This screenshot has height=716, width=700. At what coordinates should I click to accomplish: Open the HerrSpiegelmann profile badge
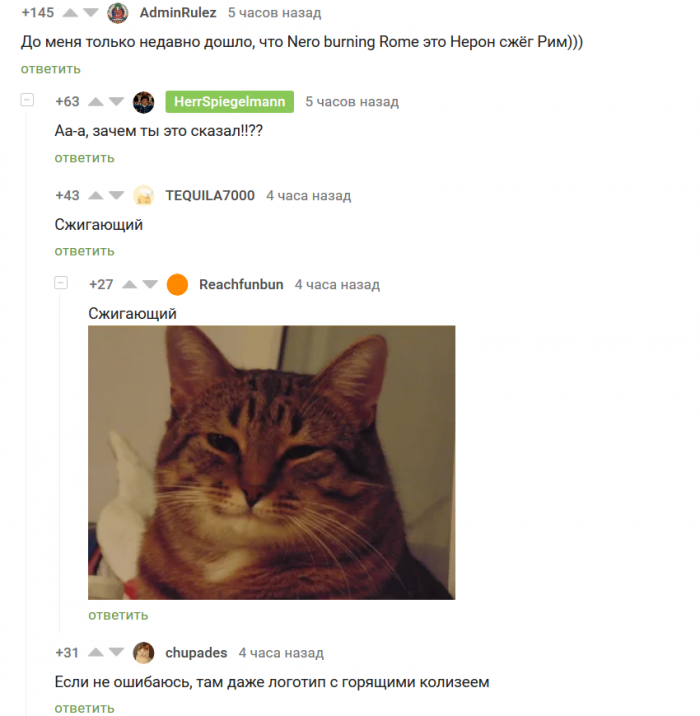(230, 101)
